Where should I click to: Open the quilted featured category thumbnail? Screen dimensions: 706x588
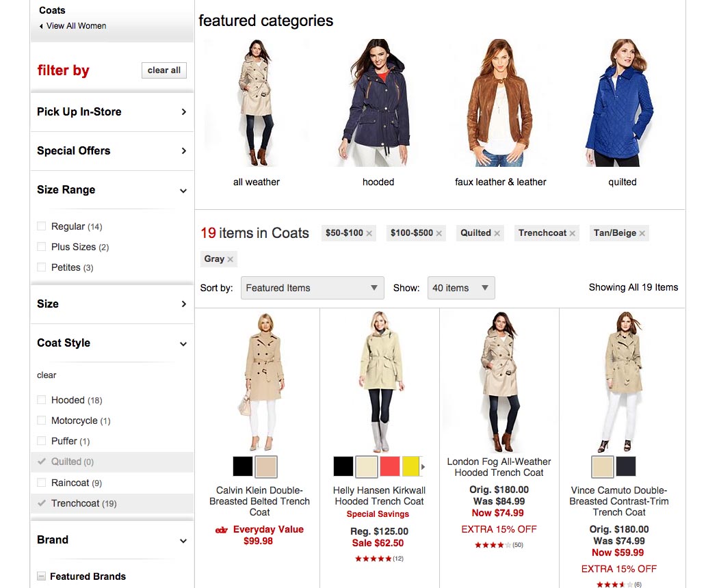click(x=622, y=103)
